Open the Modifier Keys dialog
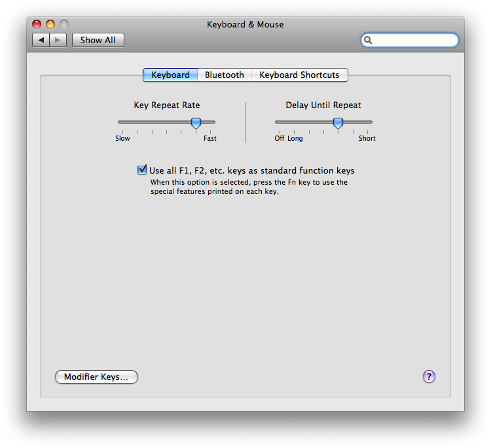 click(x=96, y=377)
